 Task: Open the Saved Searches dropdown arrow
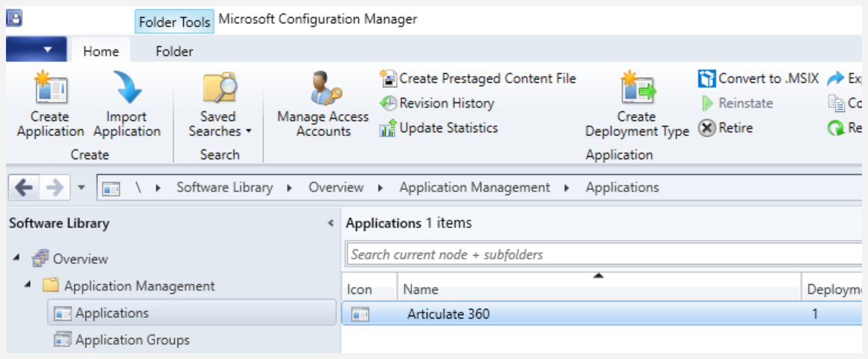(x=248, y=132)
